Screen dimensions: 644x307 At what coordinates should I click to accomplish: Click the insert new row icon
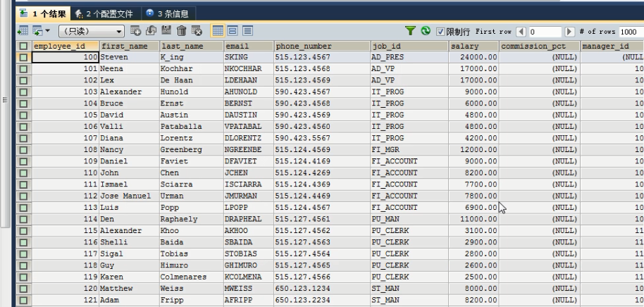[x=135, y=31]
